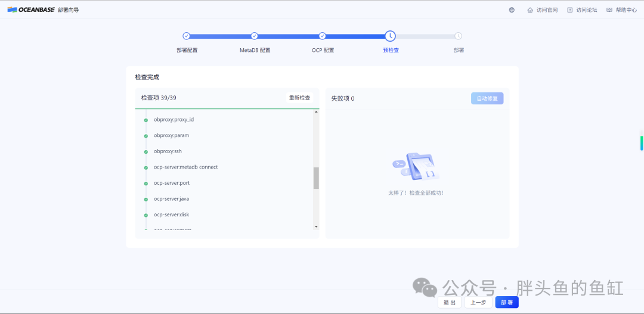Image resolution: width=644 pixels, height=314 pixels.
Task: Go back with the 上一步 button
Action: tap(478, 303)
